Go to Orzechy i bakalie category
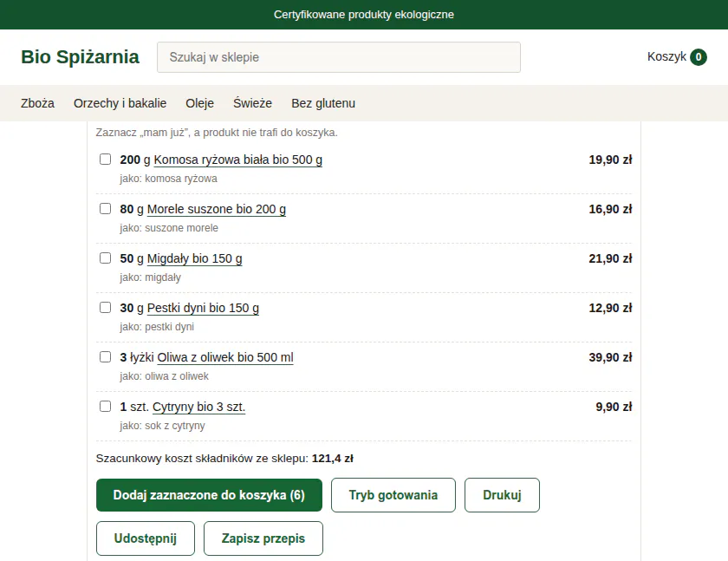 (x=120, y=103)
